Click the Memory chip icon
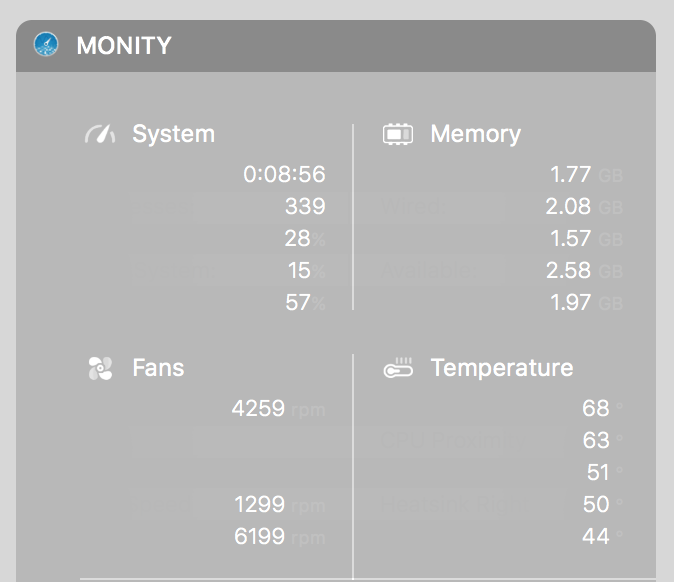The image size is (674, 582). coord(398,134)
